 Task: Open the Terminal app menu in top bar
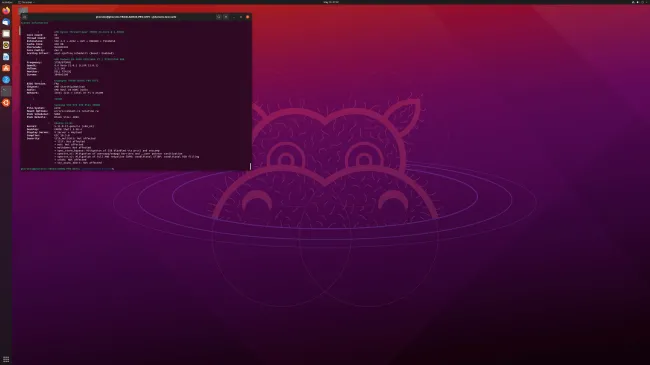[x=27, y=2]
